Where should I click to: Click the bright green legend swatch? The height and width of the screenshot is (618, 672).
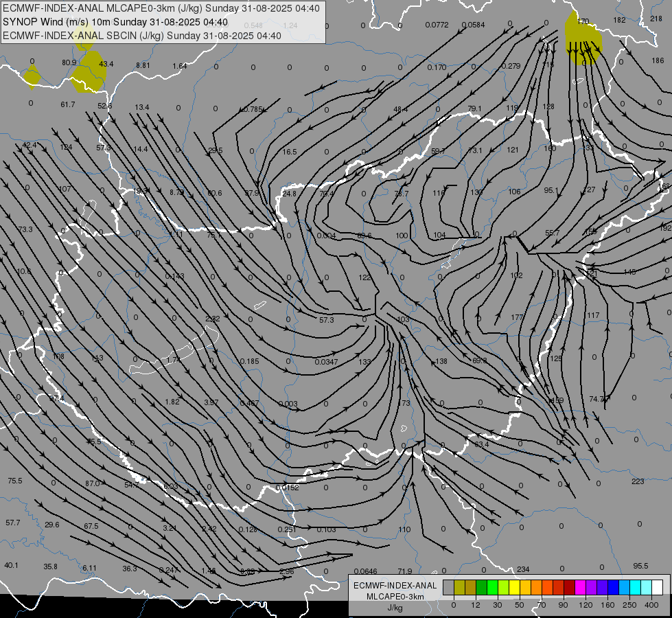pyautogui.click(x=493, y=587)
